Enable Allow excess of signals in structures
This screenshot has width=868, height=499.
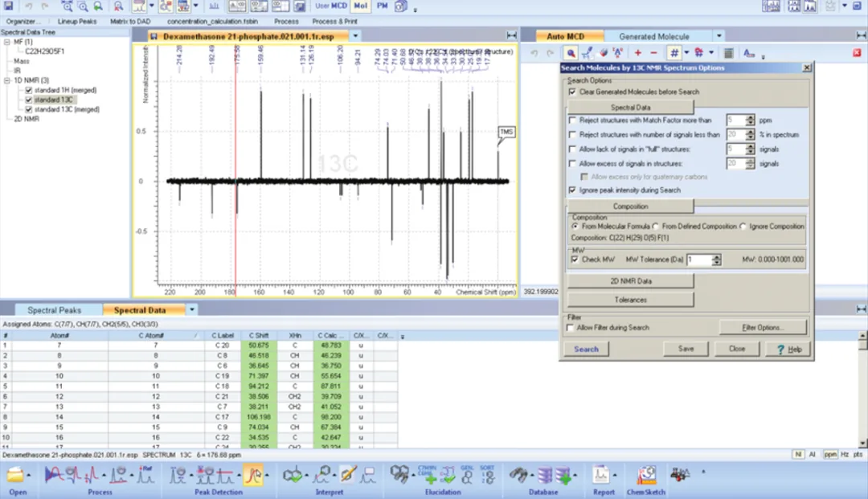coord(572,164)
